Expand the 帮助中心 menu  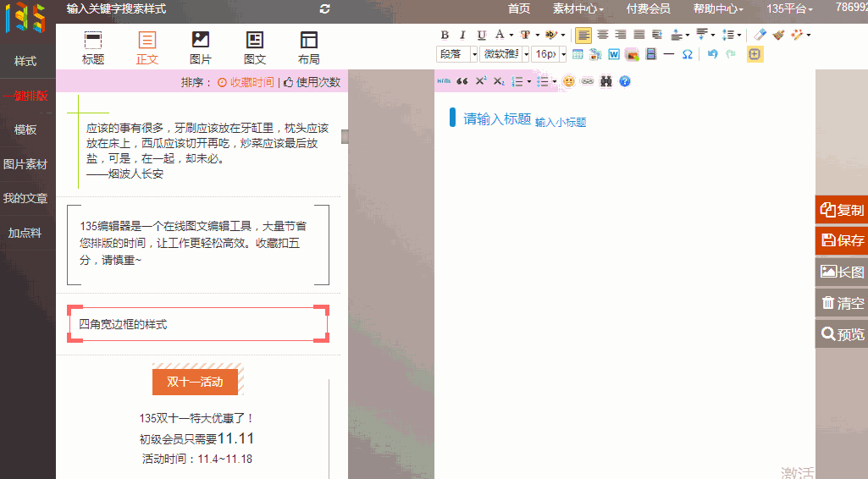point(718,8)
